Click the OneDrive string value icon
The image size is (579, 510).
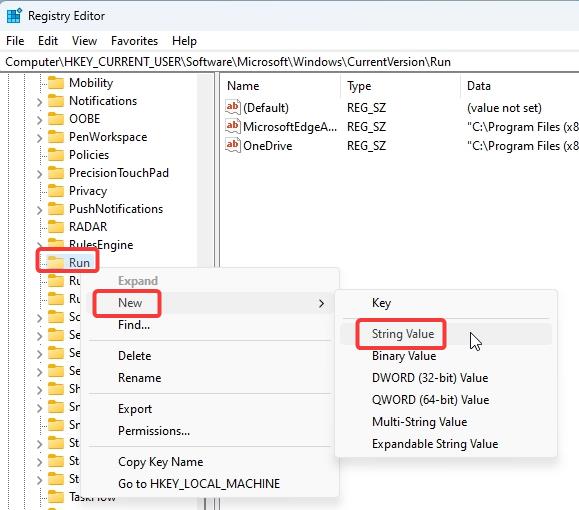click(x=233, y=146)
